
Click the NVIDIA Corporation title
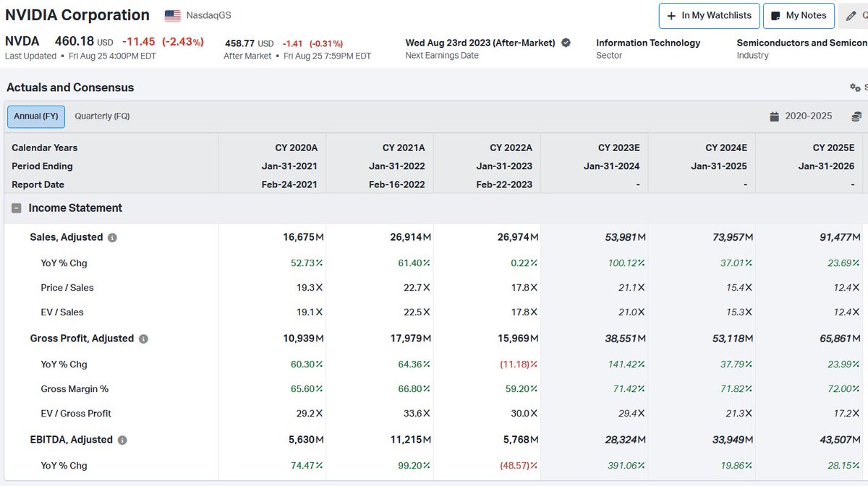(77, 15)
